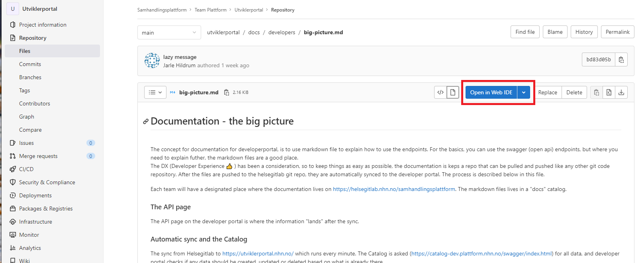This screenshot has height=263, width=644.
Task: Click the Security & Compliance shield icon
Action: [13, 182]
